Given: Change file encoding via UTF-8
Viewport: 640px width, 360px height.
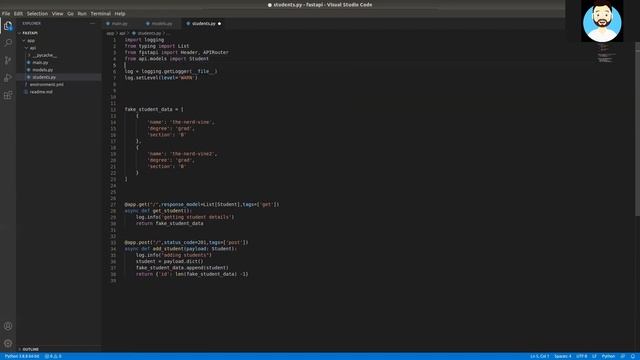Looking at the screenshot, I should pyautogui.click(x=582, y=356).
